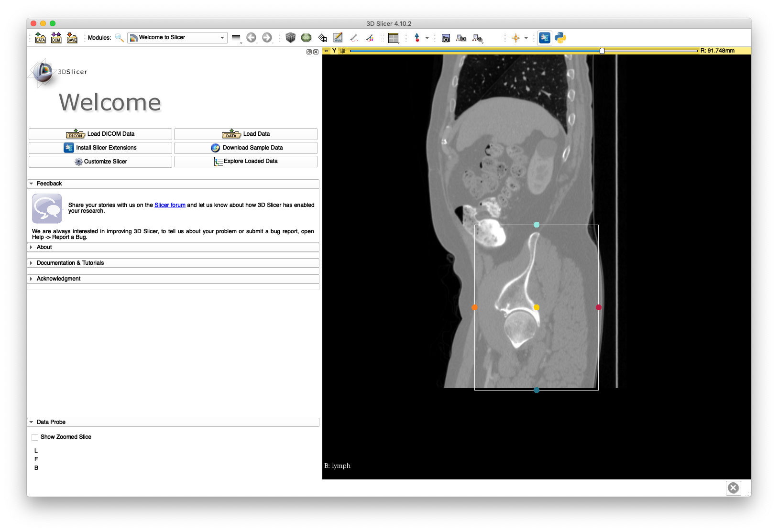Image resolution: width=778 pixels, height=532 pixels.
Task: Click the dark teal bottom ROI handle
Action: [x=537, y=390]
